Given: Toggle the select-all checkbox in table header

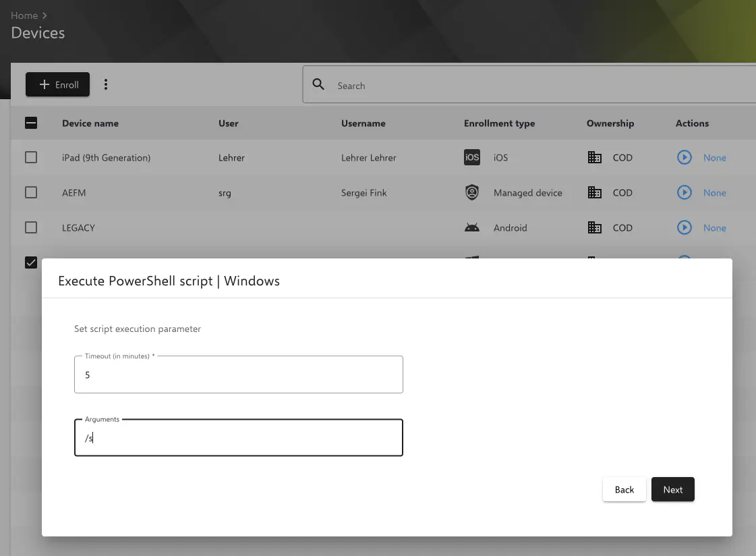Looking at the screenshot, I should (31, 123).
